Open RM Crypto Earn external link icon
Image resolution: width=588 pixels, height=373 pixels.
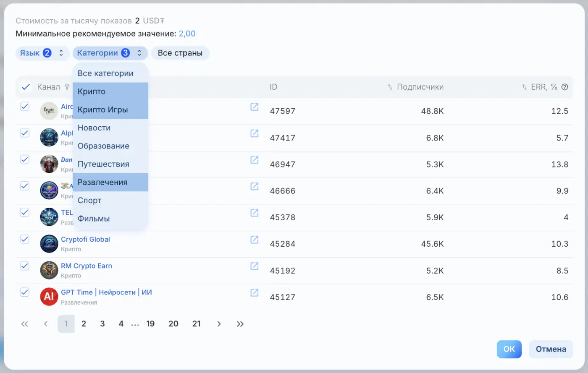pyautogui.click(x=255, y=266)
